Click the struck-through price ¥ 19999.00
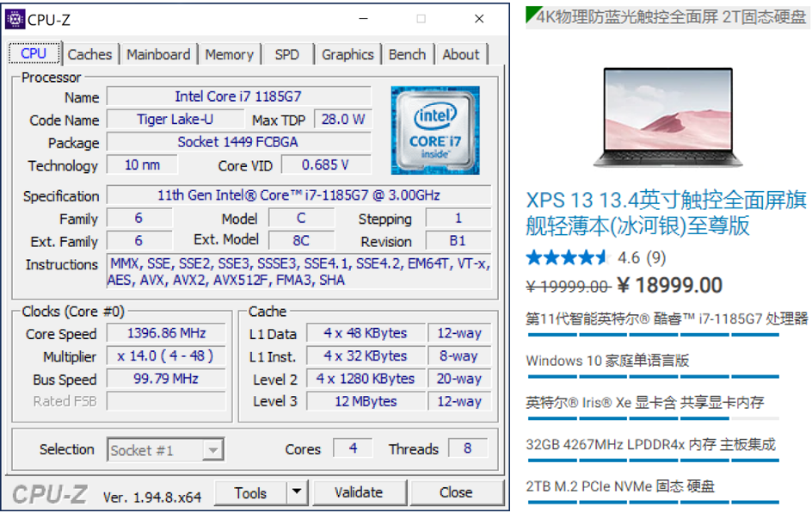The image size is (812, 513). click(569, 287)
